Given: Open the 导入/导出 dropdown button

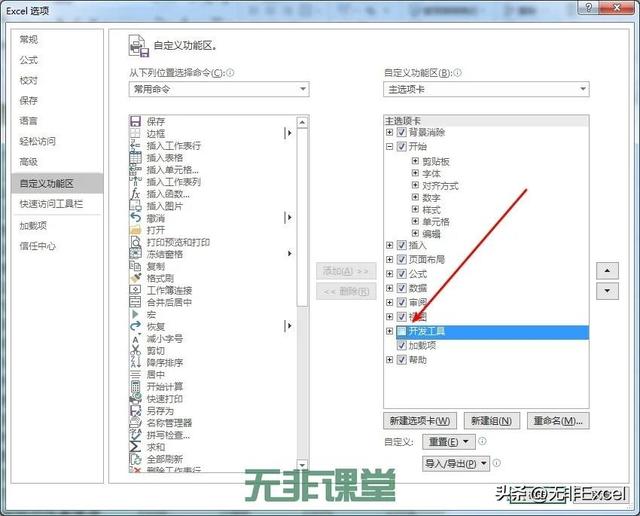Looking at the screenshot, I should (x=456, y=463).
